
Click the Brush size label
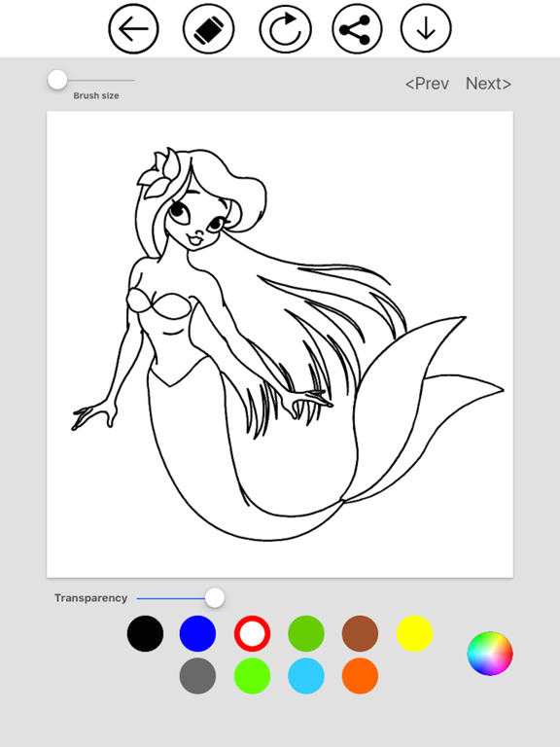click(96, 95)
